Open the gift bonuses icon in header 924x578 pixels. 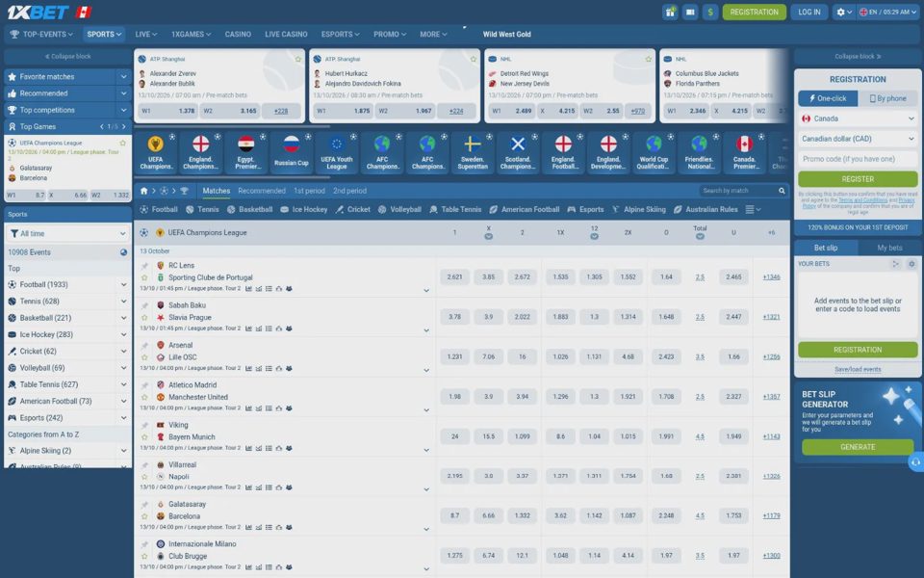coord(670,12)
